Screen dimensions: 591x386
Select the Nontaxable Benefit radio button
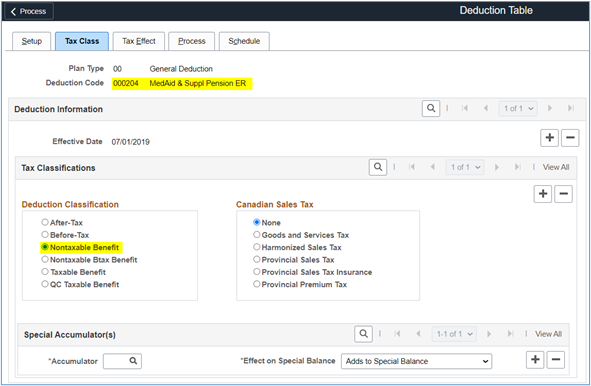click(x=45, y=247)
